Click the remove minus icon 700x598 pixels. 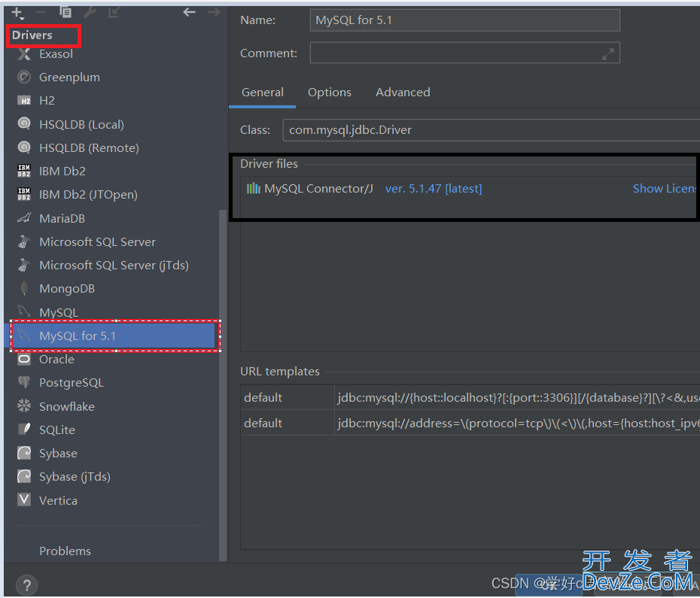click(41, 13)
